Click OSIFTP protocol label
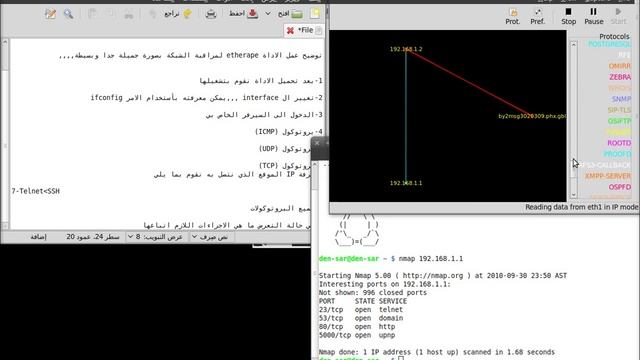 619,121
